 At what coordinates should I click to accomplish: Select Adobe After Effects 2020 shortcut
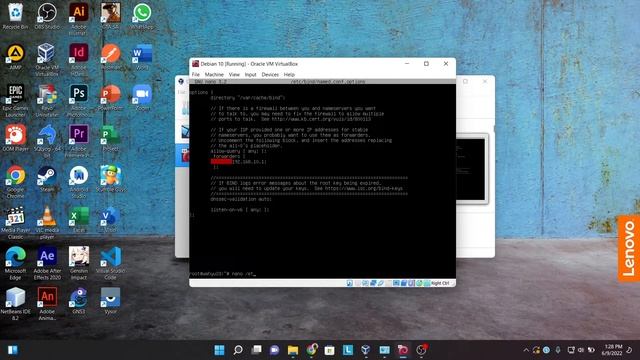click(x=47, y=263)
